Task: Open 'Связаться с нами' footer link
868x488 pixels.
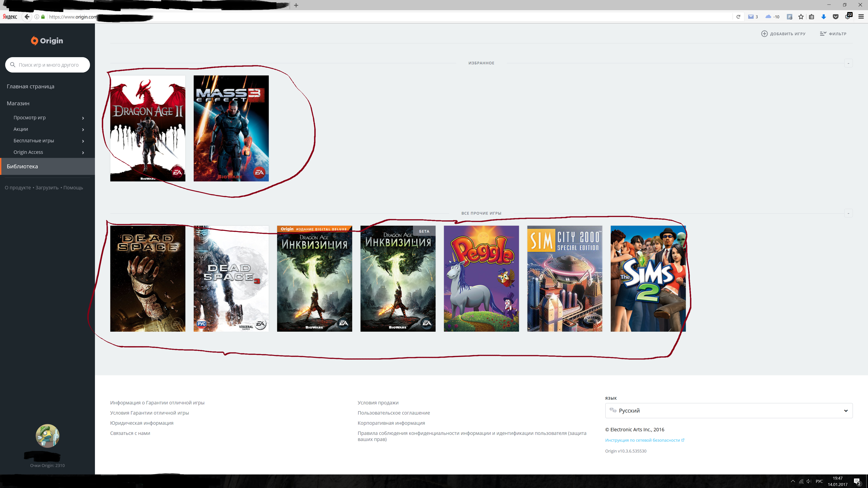Action: (130, 433)
